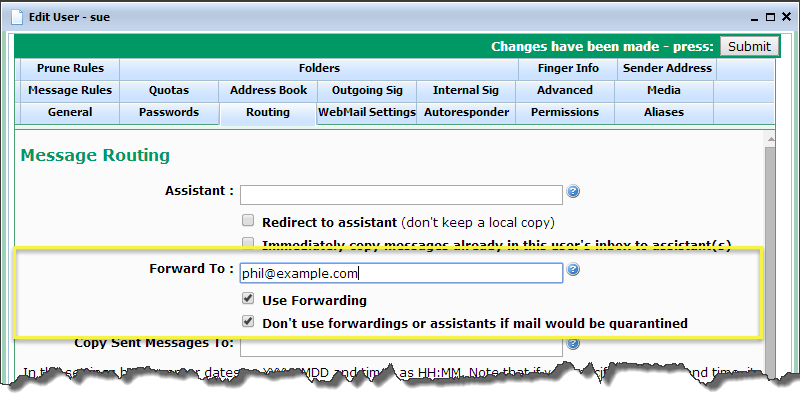
Task: Open the General tab
Action: (70, 113)
